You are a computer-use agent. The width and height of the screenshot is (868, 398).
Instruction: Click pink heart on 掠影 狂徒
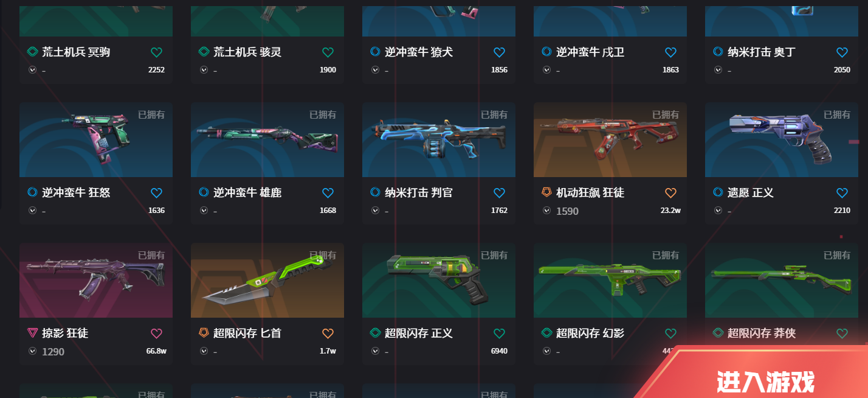point(156,333)
